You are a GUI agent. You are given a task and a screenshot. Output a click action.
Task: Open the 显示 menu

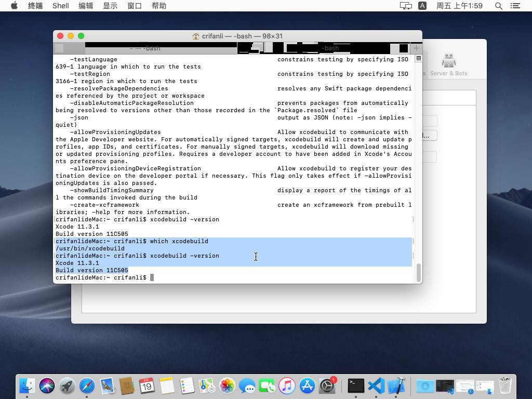pos(110,6)
